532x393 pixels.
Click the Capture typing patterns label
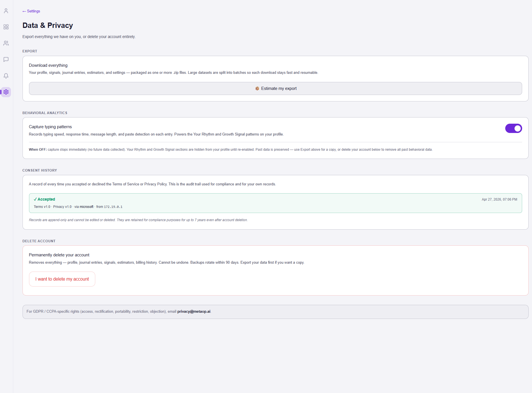pyautogui.click(x=50, y=127)
